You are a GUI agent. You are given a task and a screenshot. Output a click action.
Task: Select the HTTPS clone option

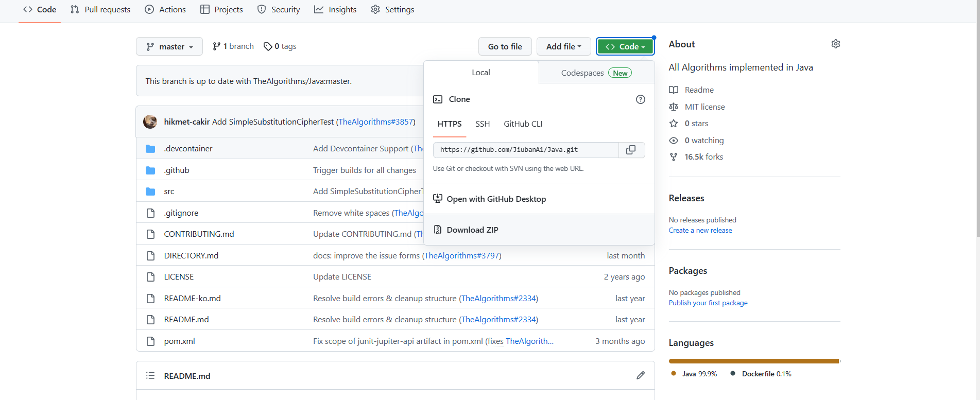450,124
